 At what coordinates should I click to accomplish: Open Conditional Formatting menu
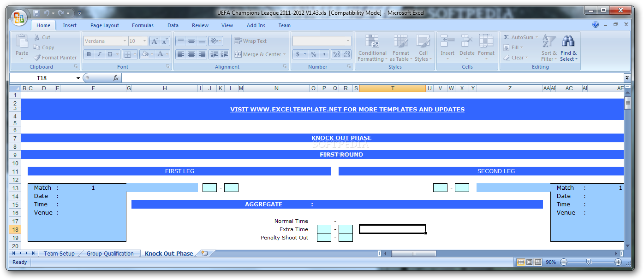pyautogui.click(x=372, y=48)
